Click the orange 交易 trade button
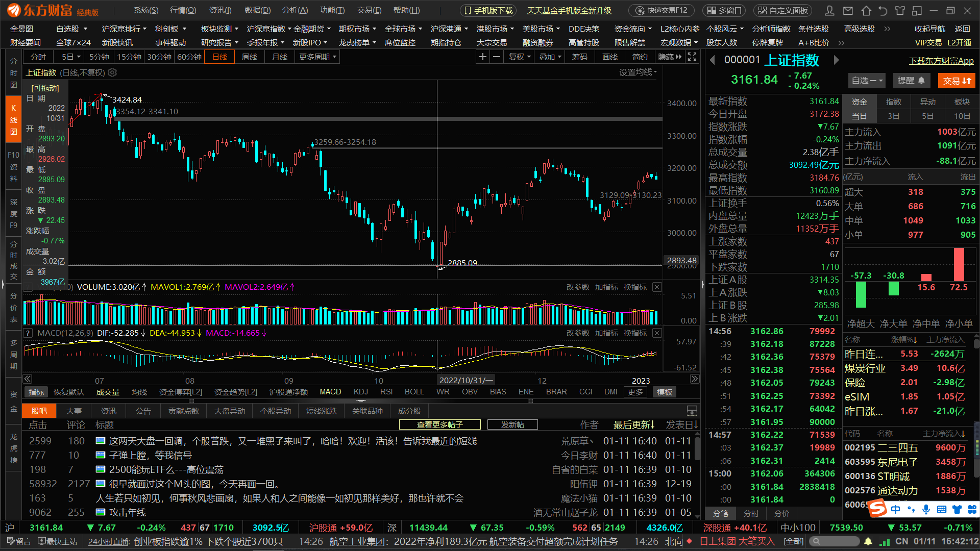Image resolution: width=980 pixels, height=551 pixels. [x=957, y=81]
